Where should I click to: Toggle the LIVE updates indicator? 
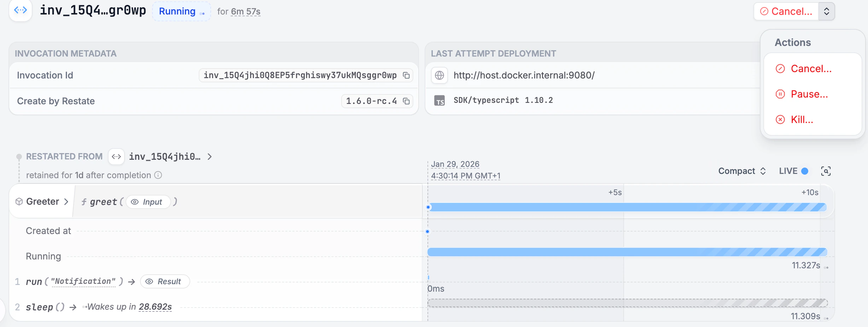[x=793, y=171]
